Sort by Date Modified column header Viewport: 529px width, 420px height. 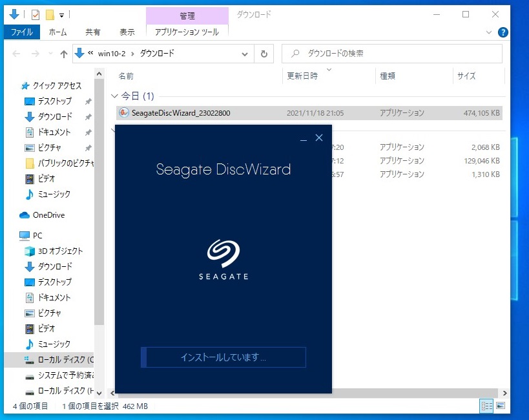point(302,76)
